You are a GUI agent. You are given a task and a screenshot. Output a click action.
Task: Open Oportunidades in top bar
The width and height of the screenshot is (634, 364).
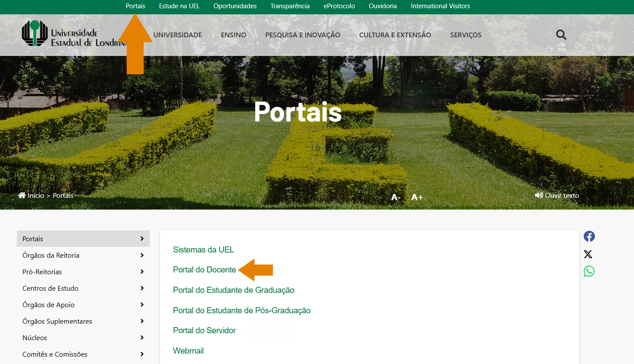[235, 6]
